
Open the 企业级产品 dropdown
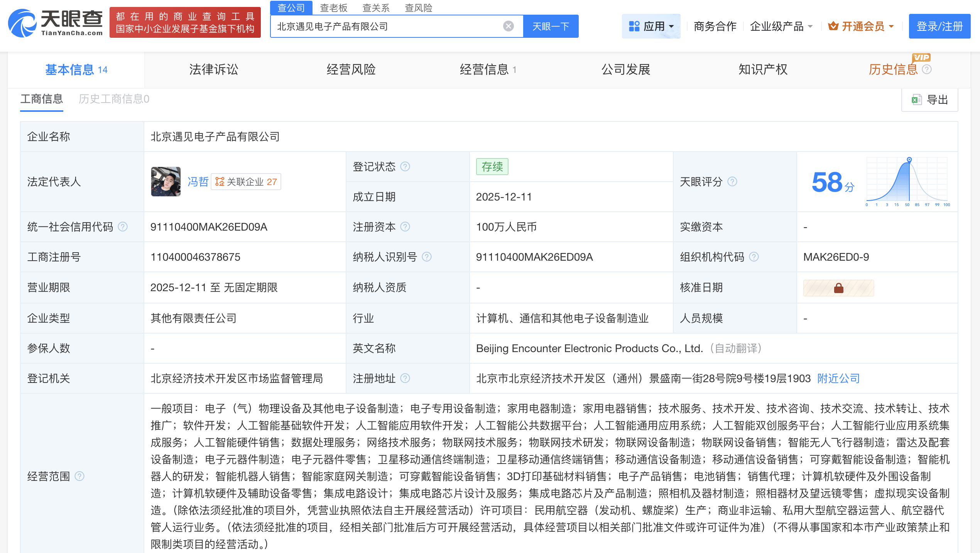tap(781, 26)
